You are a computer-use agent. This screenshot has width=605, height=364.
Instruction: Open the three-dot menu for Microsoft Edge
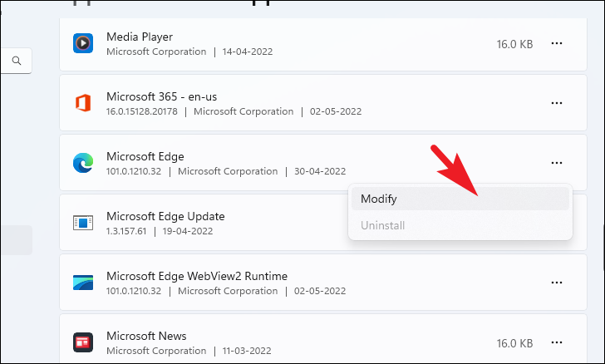(557, 163)
